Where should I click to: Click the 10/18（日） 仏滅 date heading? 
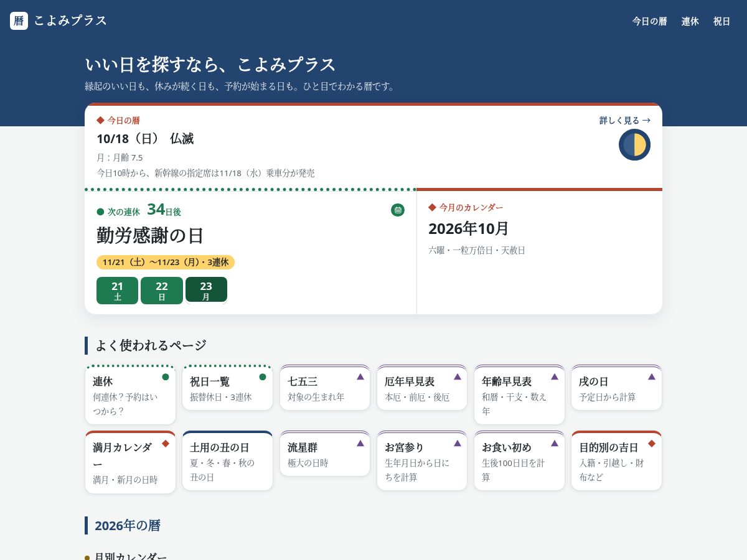point(145,139)
